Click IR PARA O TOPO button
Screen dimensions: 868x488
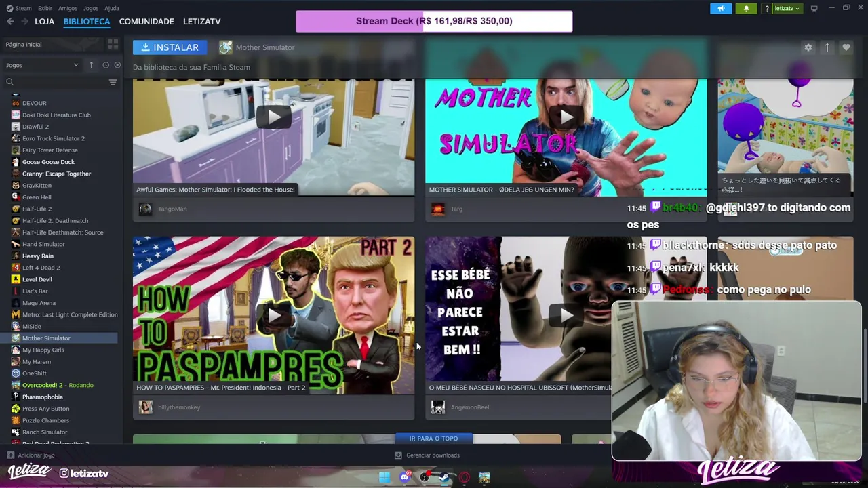(434, 439)
